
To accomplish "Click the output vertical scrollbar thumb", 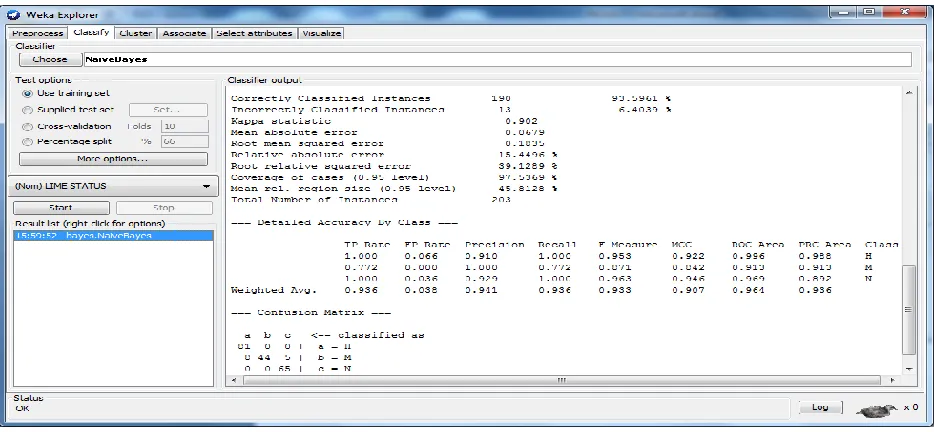I will pos(908,310).
